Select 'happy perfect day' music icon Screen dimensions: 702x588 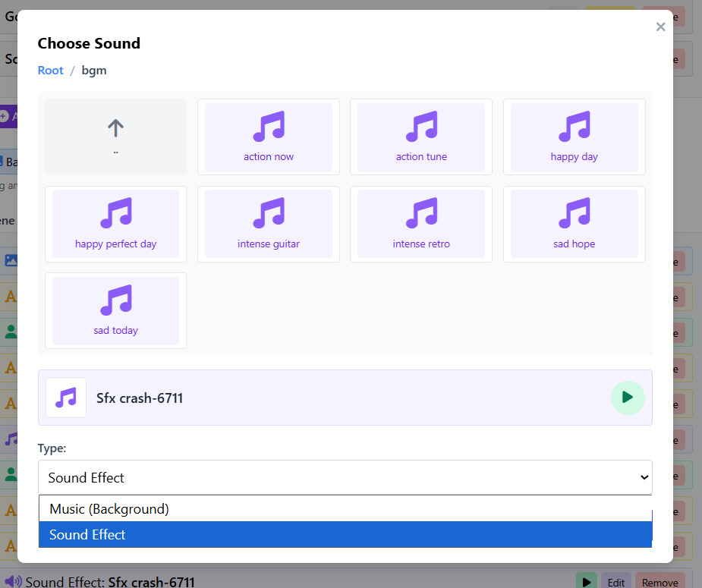pos(115,224)
